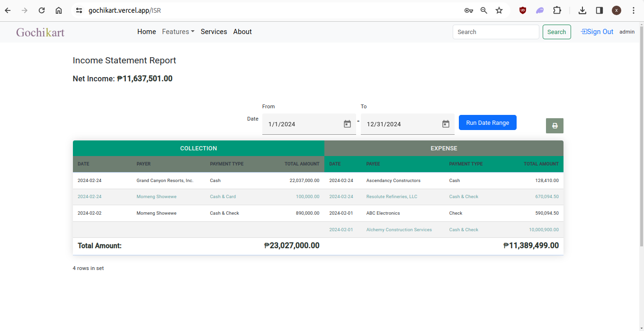This screenshot has height=331, width=644.
Task: Click the browser downloads icon
Action: [x=582, y=10]
